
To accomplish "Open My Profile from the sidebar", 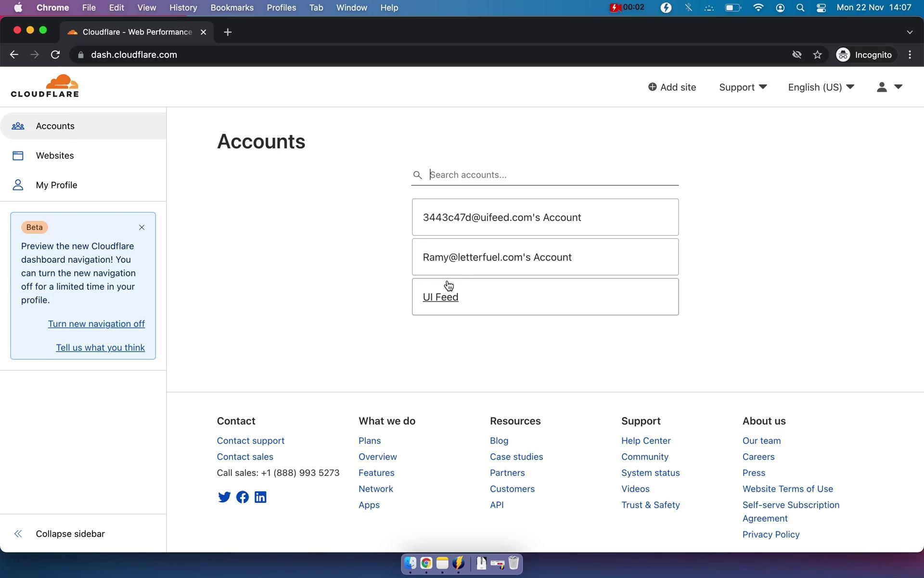I will tap(56, 185).
